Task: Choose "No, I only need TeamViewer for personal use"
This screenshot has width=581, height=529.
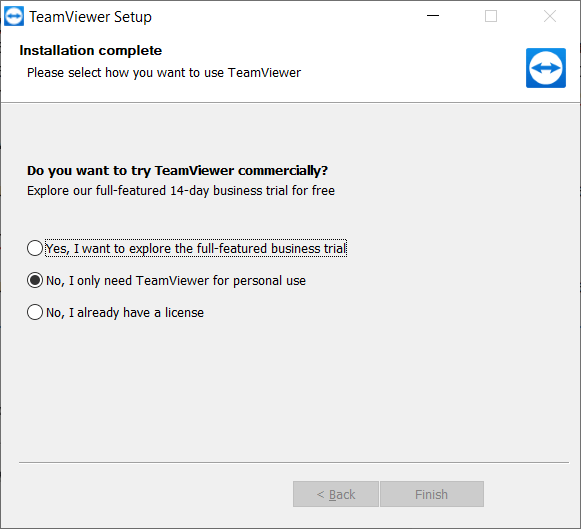Action: click(x=166, y=280)
